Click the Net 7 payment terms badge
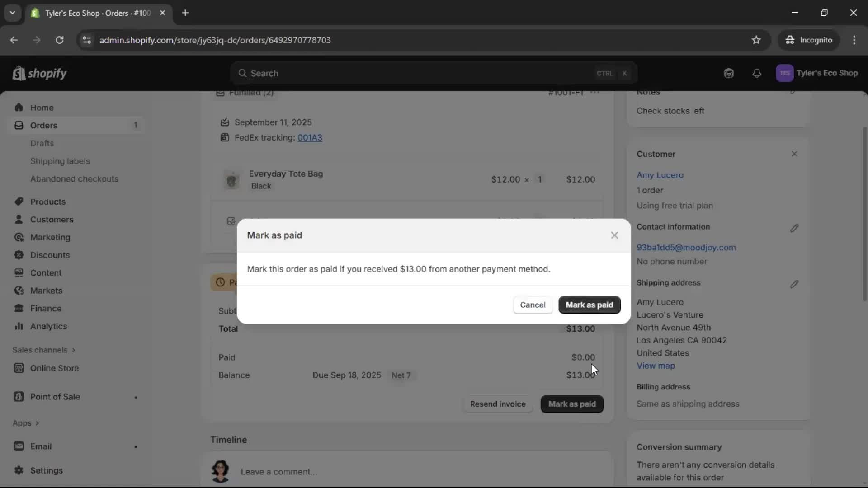 (x=401, y=375)
